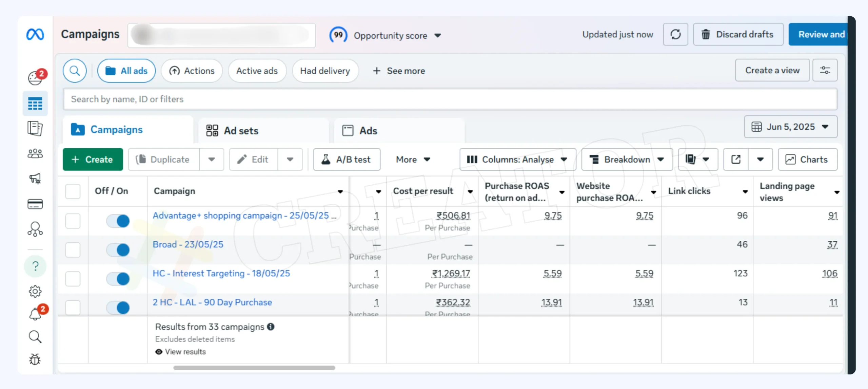Click the export share icon button

735,160
